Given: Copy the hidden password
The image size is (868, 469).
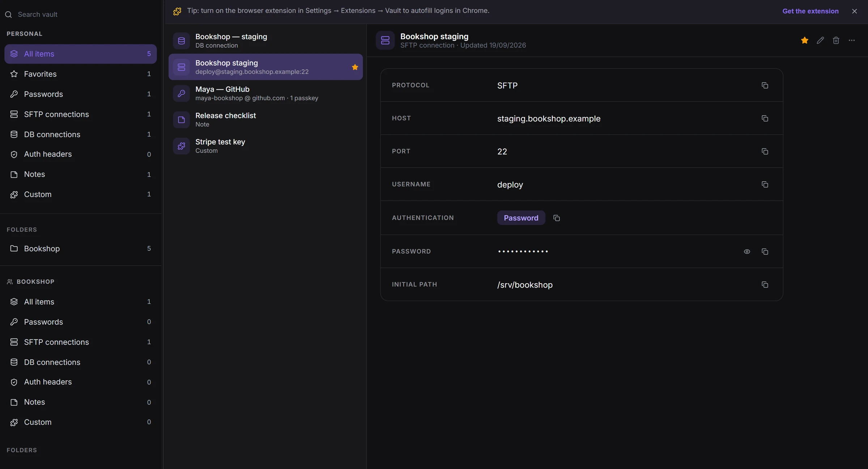Looking at the screenshot, I should click(765, 251).
